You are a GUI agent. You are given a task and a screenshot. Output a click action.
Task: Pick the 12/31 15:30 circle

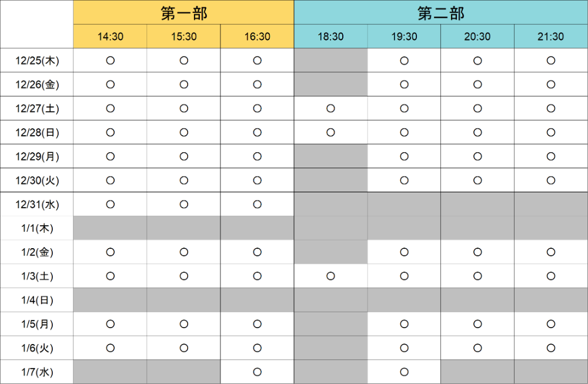pyautogui.click(x=183, y=204)
